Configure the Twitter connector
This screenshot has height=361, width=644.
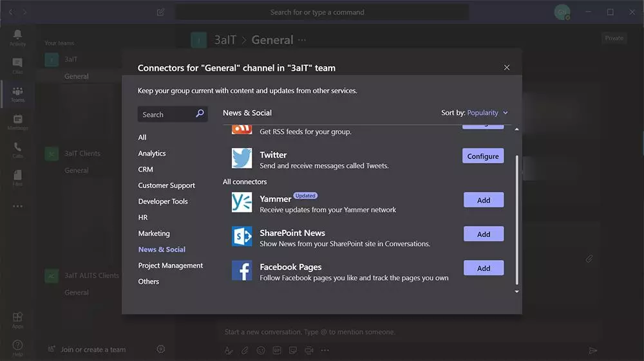pos(483,156)
